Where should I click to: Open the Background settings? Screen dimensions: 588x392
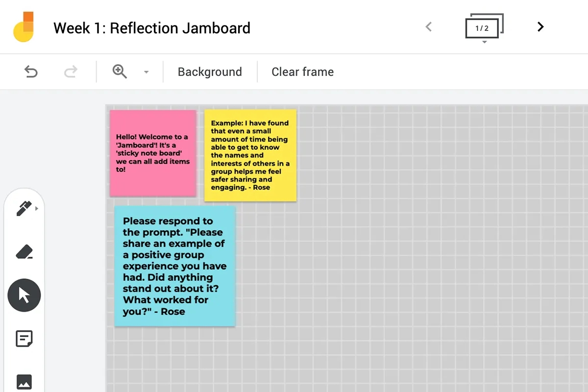tap(210, 72)
